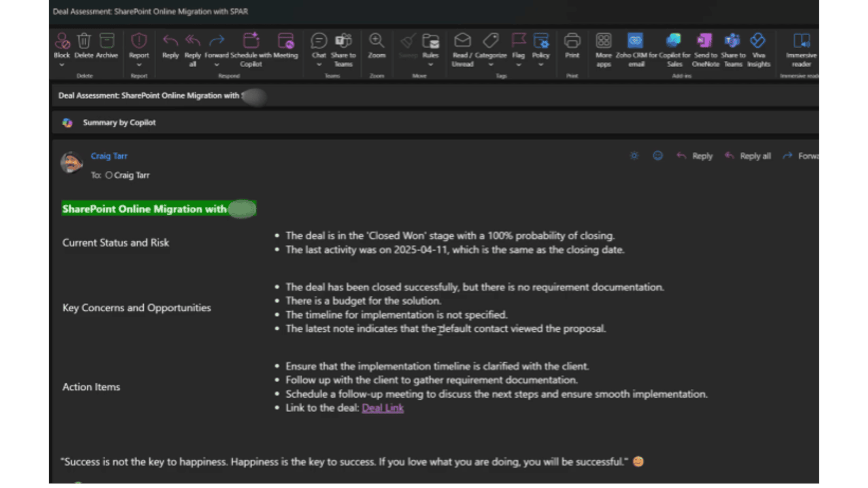
Task: Open the Rules dropdown menu
Action: click(x=431, y=65)
